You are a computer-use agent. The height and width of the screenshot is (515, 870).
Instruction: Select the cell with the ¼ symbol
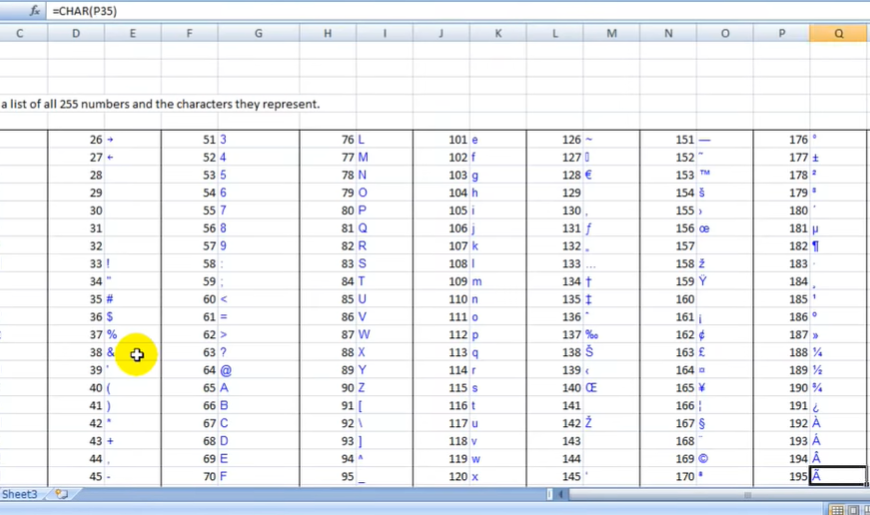[838, 352]
